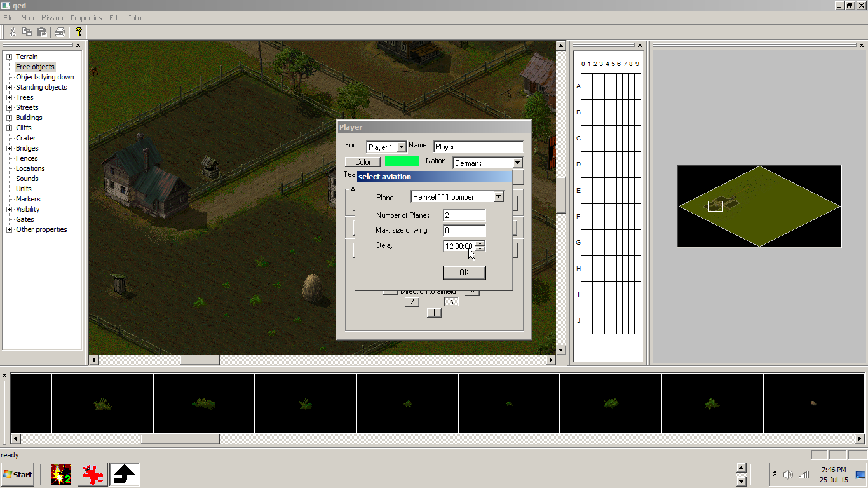Click the Print toolbar icon
868x488 pixels.
60,32
